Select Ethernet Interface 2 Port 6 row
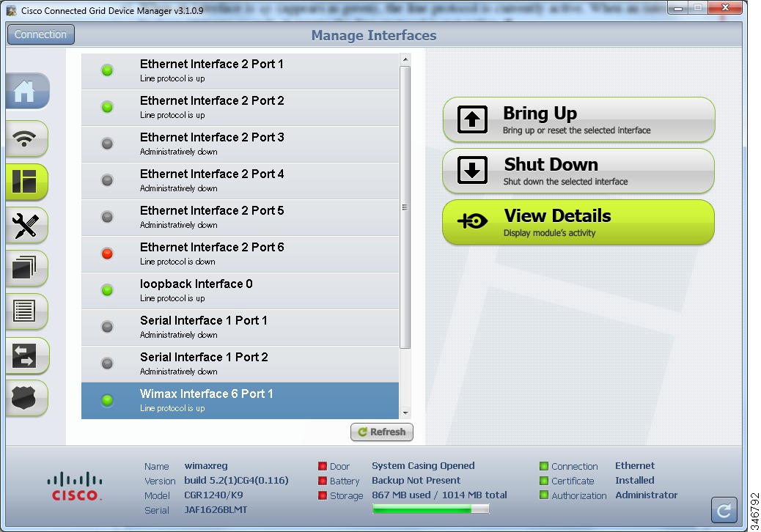The height and width of the screenshot is (532, 761). click(x=240, y=254)
